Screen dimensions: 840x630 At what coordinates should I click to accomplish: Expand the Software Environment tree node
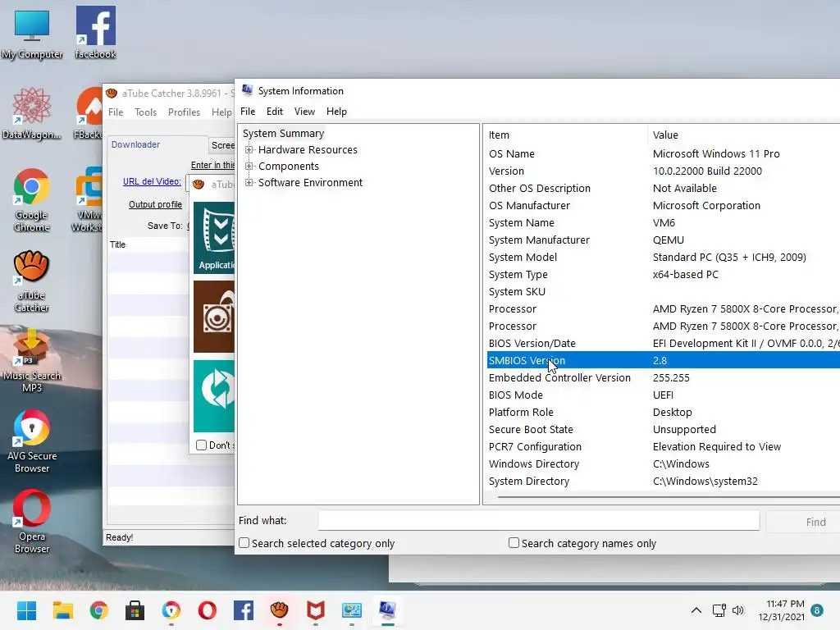[x=249, y=183]
